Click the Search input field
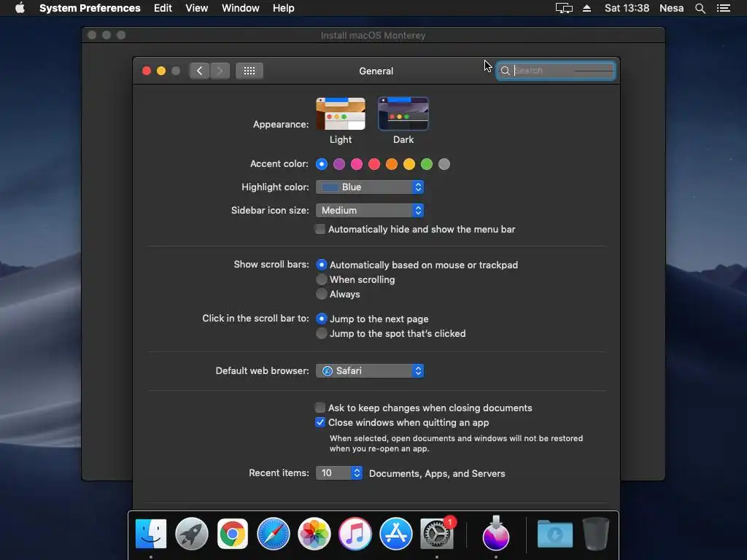747x560 pixels. click(556, 71)
